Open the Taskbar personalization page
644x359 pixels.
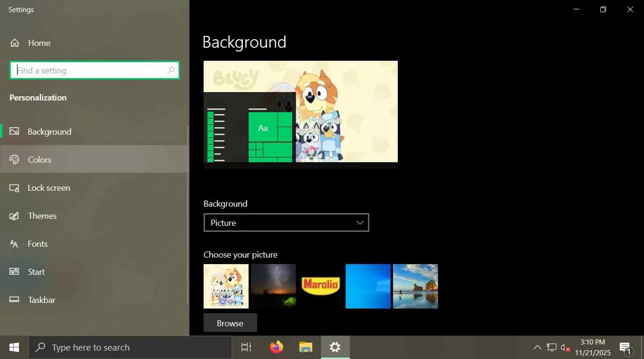[94, 300]
